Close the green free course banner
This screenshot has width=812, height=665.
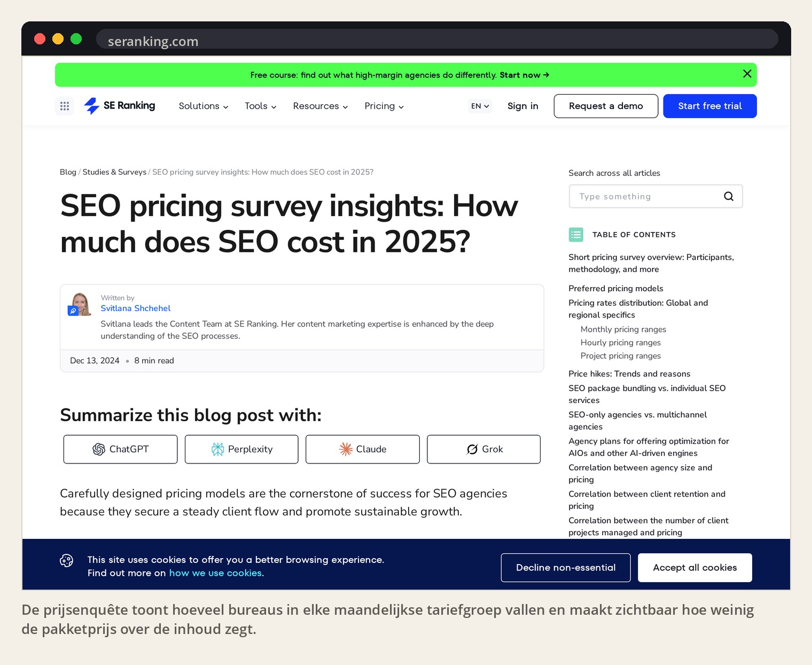pyautogui.click(x=747, y=74)
